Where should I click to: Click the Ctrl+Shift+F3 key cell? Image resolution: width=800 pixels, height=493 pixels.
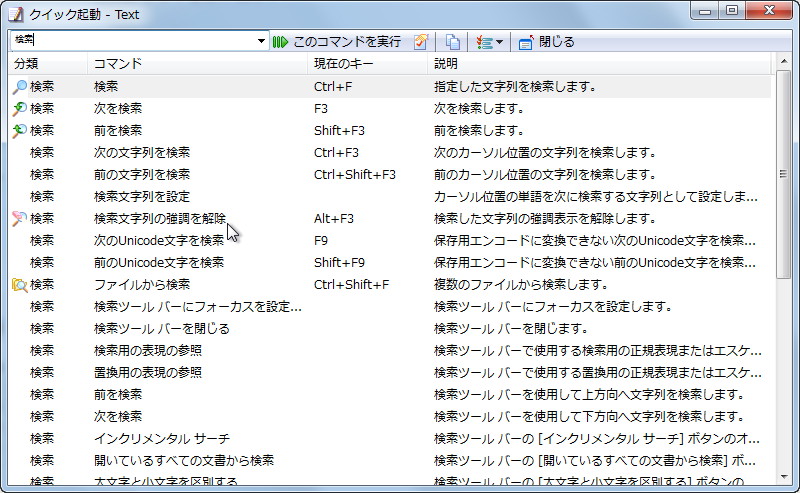[355, 175]
